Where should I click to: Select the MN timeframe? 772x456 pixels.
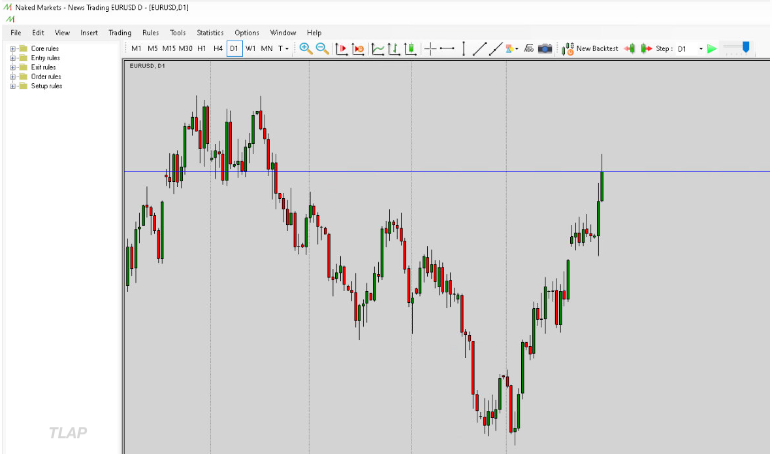click(266, 48)
